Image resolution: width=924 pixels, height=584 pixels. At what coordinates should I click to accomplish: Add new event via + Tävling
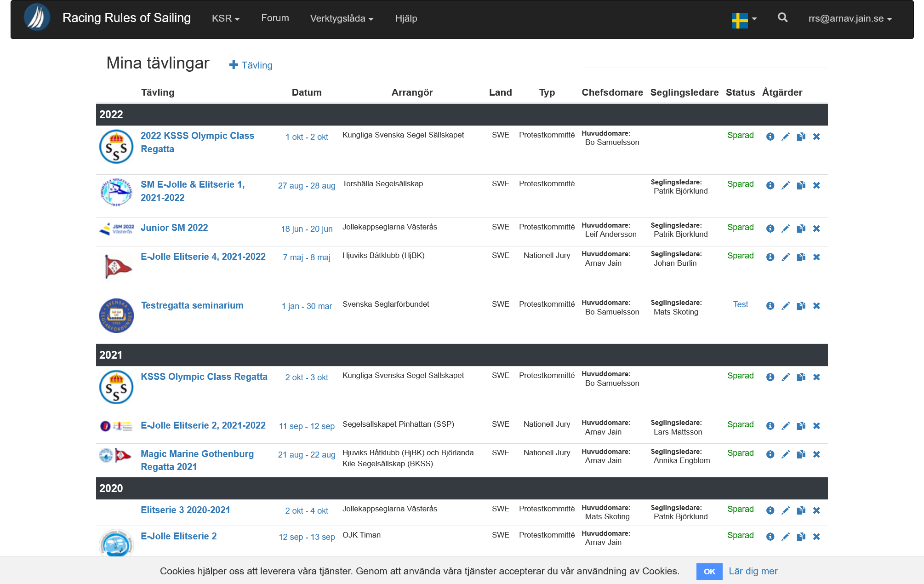251,65
